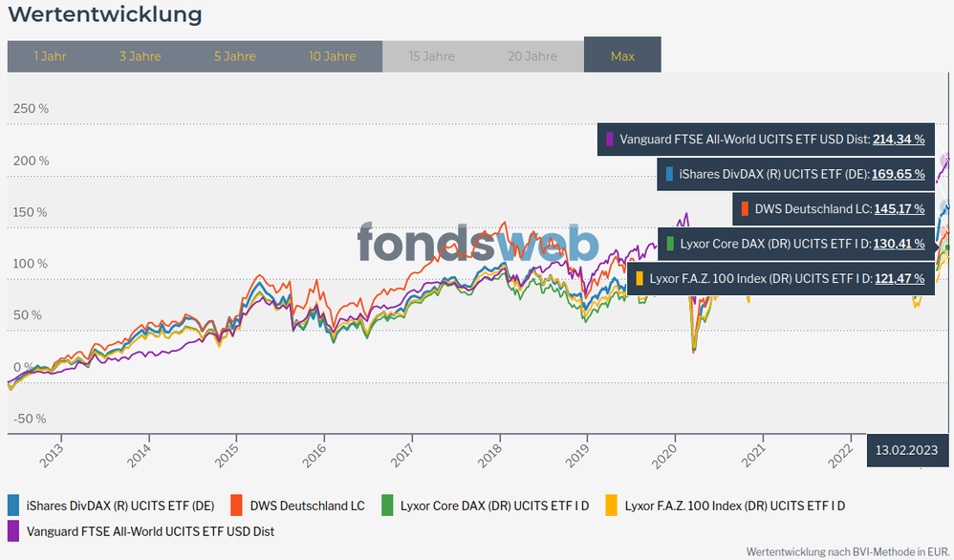Toggle the yellow Lyxor F.A.Z. 100 legend swatch
Viewport: 954px width, 560px height.
[611, 506]
